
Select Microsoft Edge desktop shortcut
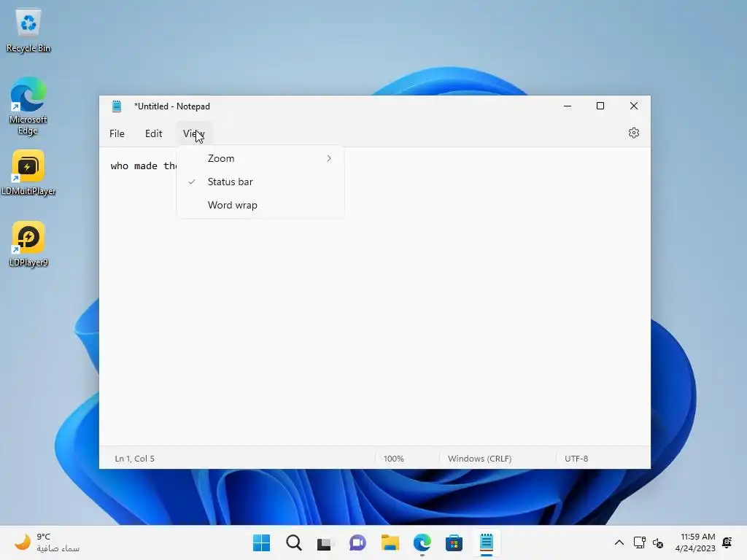coord(28,106)
